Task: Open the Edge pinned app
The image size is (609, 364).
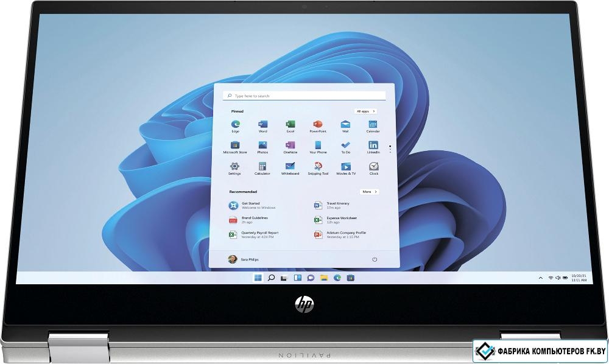Action: tap(235, 126)
